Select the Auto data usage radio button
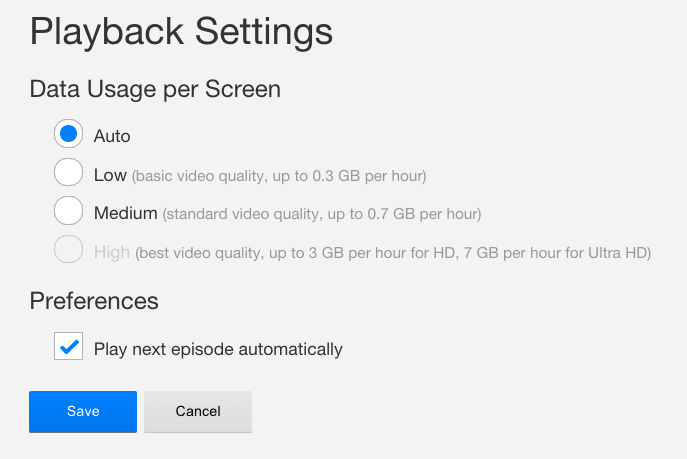This screenshot has width=687, height=459. (68, 135)
